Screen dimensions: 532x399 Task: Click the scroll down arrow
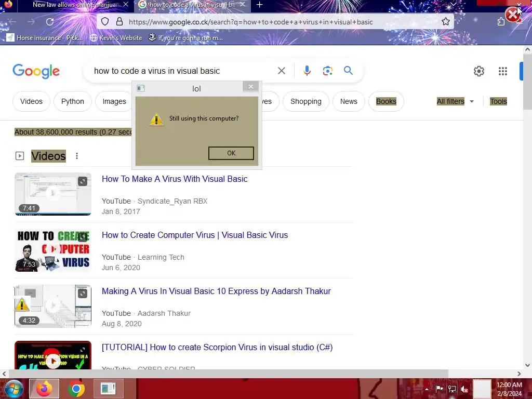pyautogui.click(x=527, y=365)
